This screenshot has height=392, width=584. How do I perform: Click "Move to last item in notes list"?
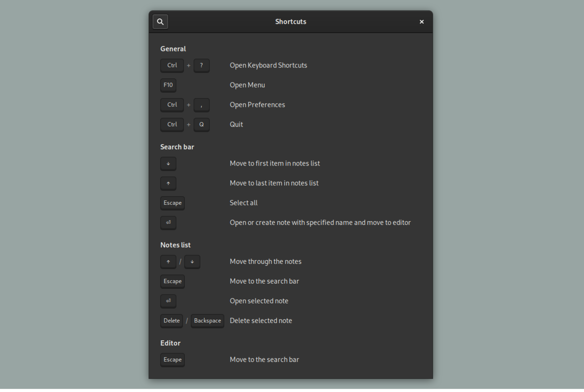[x=274, y=183]
